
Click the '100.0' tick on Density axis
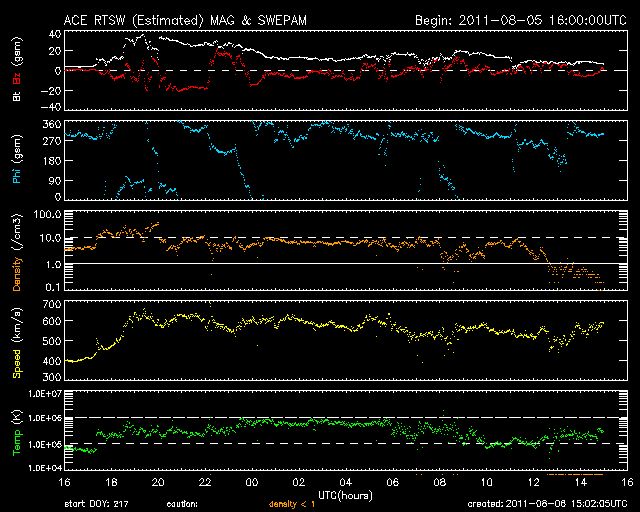point(48,214)
